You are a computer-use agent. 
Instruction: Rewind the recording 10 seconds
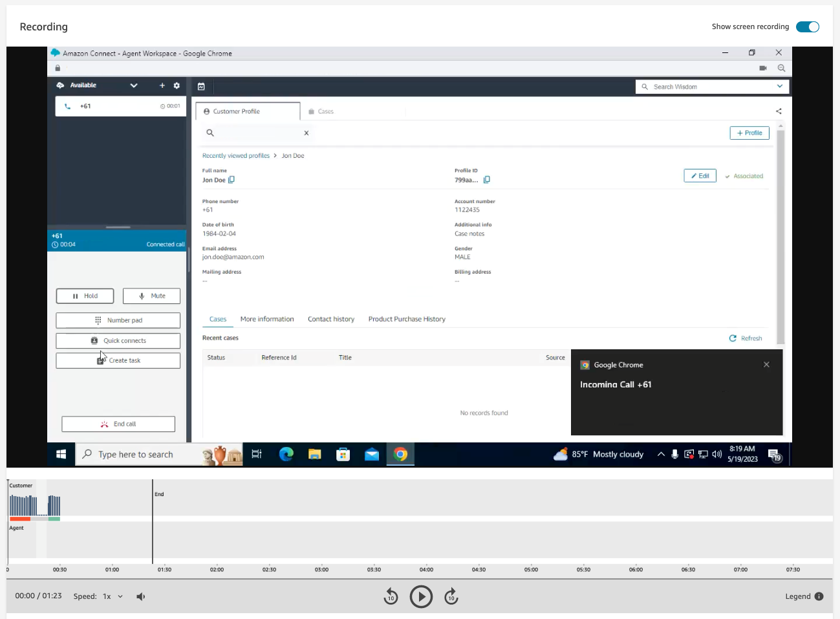point(391,596)
